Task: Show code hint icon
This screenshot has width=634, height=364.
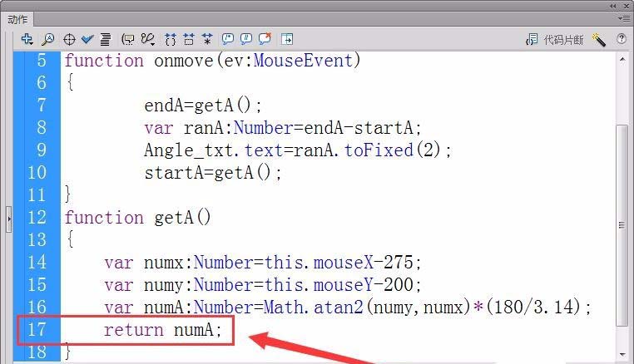Action: 128,39
